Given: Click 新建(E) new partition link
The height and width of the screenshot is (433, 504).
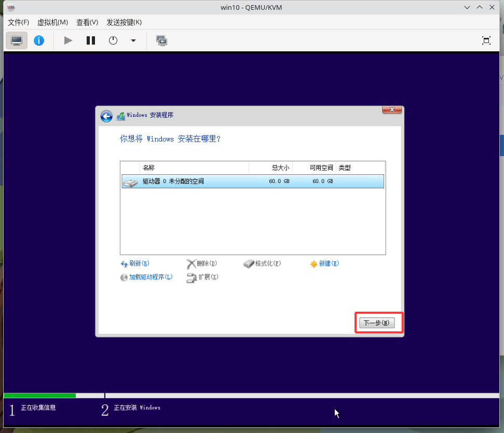Looking at the screenshot, I should point(324,264).
